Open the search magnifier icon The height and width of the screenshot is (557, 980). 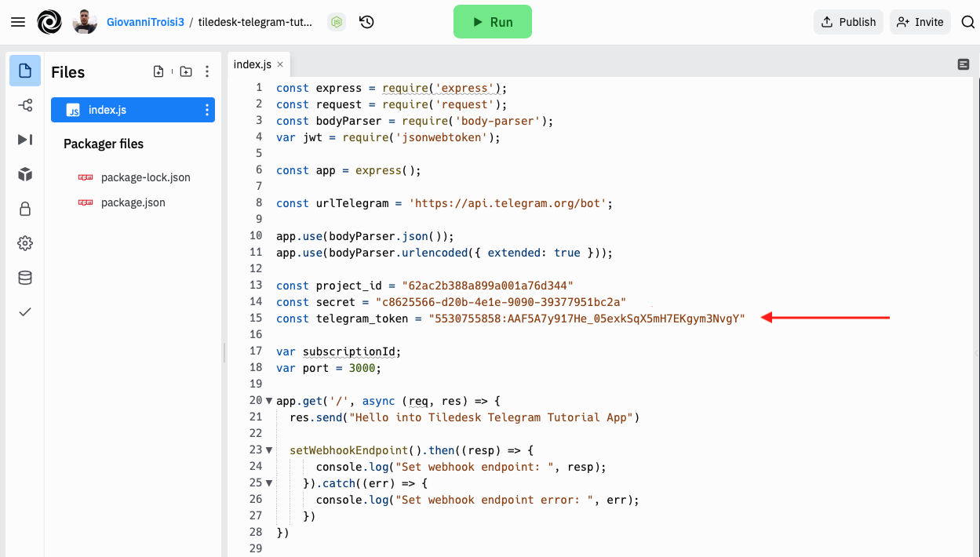(x=967, y=22)
